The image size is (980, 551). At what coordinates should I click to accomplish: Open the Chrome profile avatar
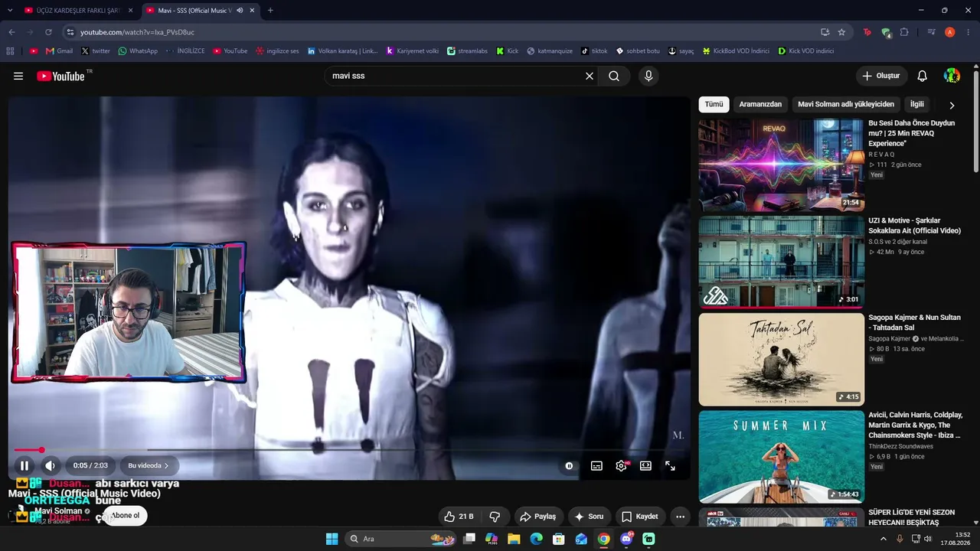coord(950,32)
